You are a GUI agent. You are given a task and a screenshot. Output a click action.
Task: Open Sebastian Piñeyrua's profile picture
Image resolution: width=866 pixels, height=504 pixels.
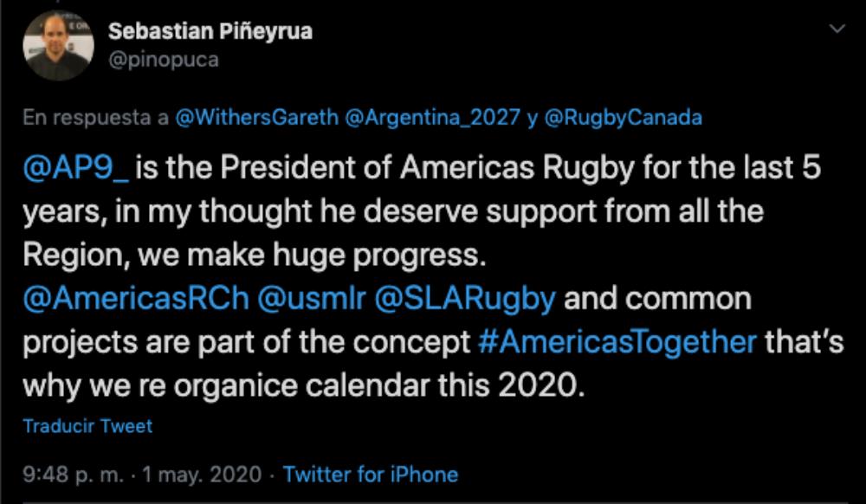[58, 46]
